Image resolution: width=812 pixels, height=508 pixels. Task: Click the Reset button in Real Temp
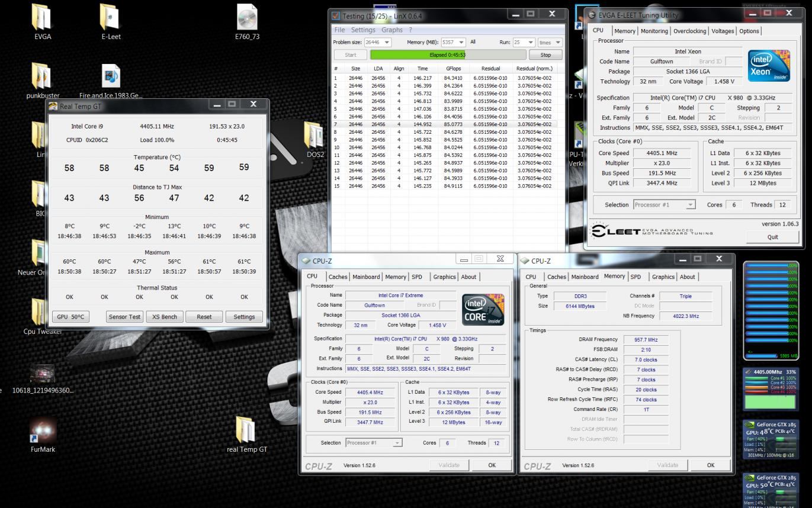click(x=204, y=317)
